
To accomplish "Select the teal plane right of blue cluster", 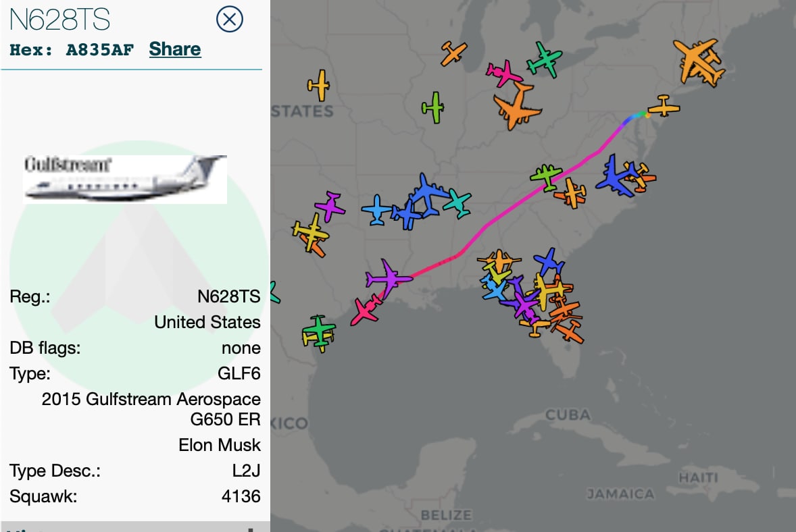I will pos(458,203).
